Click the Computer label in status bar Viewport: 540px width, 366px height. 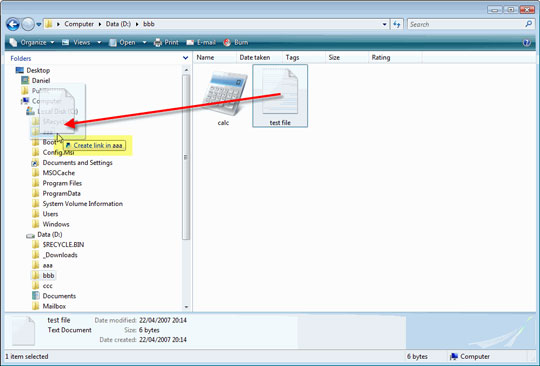tap(475, 357)
